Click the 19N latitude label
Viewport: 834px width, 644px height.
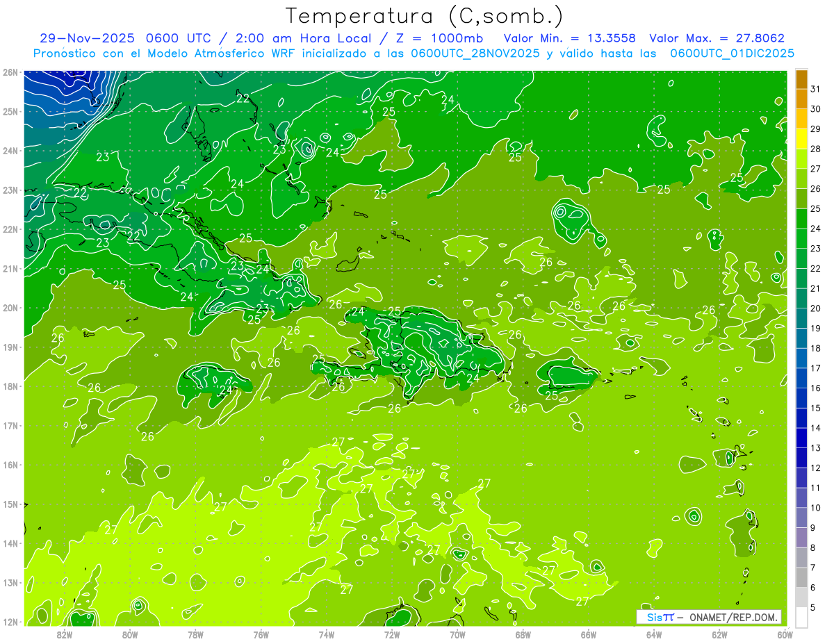tap(10, 347)
